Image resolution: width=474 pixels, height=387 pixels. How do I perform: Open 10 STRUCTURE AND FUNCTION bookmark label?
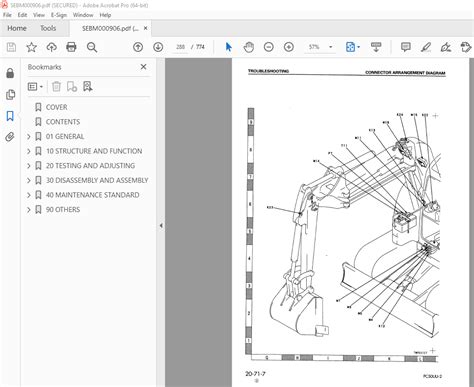tap(94, 151)
